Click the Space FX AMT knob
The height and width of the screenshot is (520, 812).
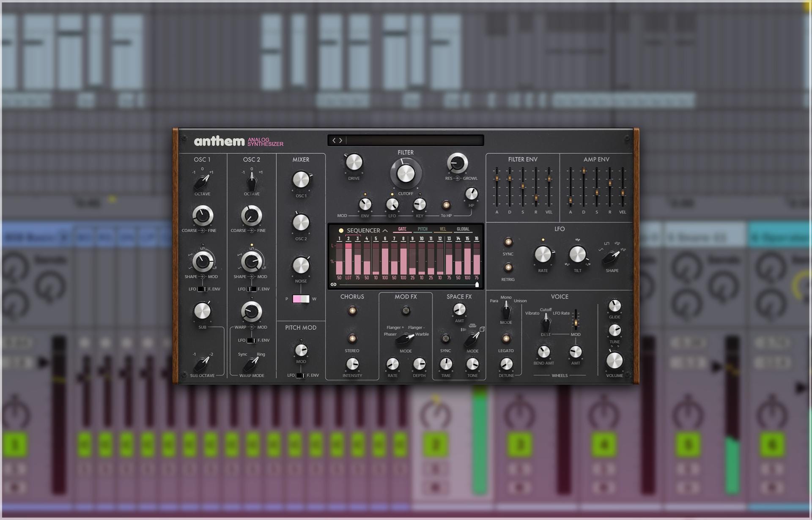point(459,309)
